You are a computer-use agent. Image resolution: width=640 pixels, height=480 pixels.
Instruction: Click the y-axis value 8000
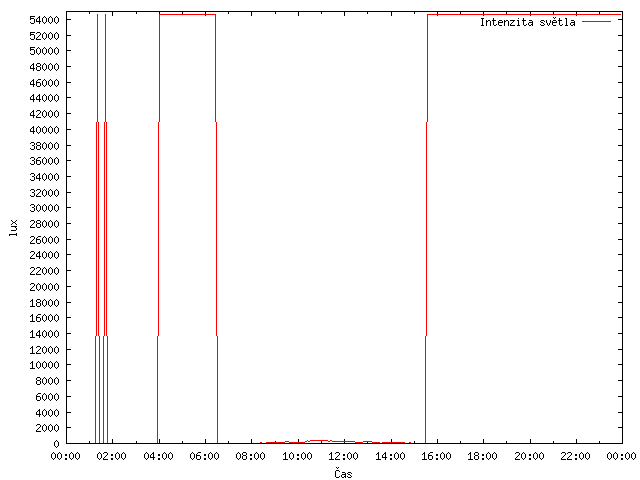pyautogui.click(x=47, y=380)
